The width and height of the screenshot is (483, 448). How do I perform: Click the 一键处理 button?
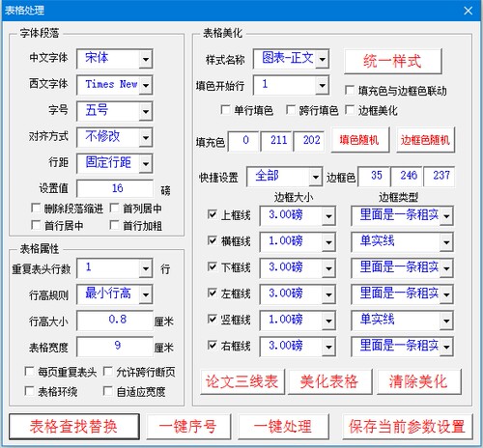(283, 427)
